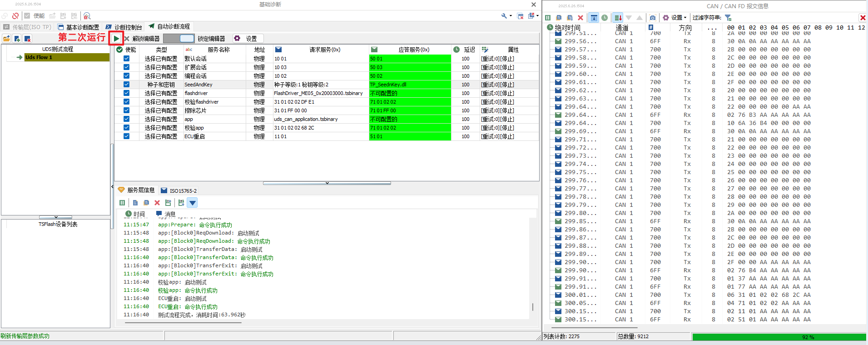Pause the CAN message trace
The height and width of the screenshot is (345, 868).
tap(548, 18)
